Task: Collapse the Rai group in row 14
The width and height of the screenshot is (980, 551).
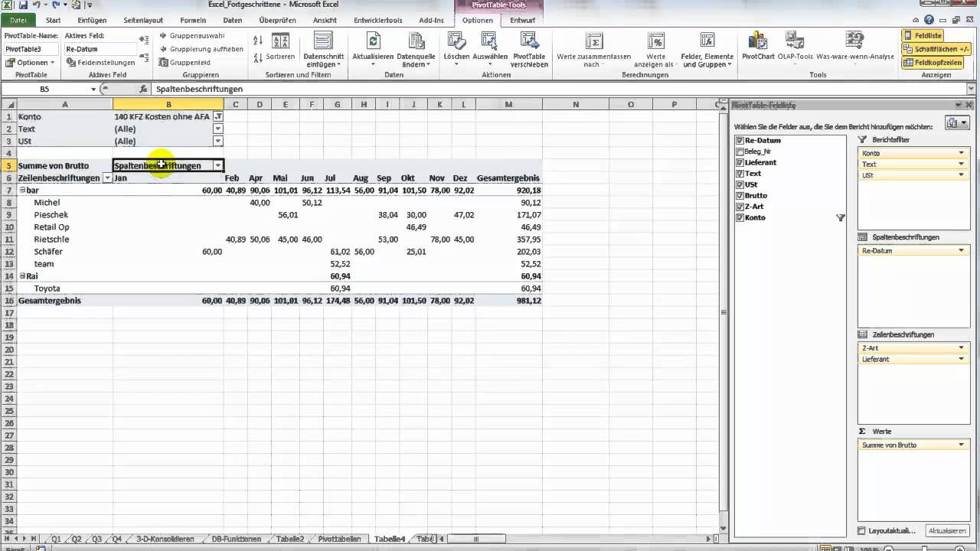Action: point(22,275)
